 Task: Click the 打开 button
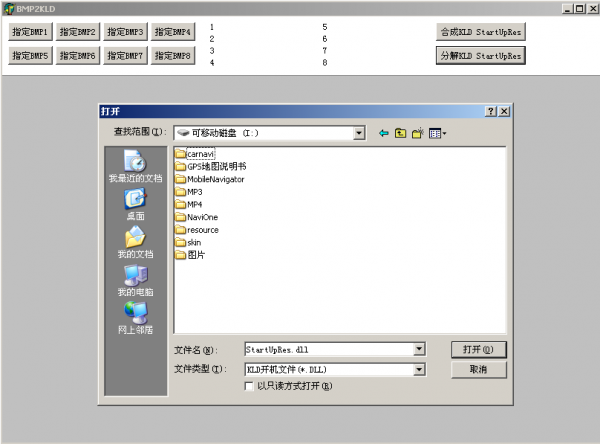coord(478,350)
